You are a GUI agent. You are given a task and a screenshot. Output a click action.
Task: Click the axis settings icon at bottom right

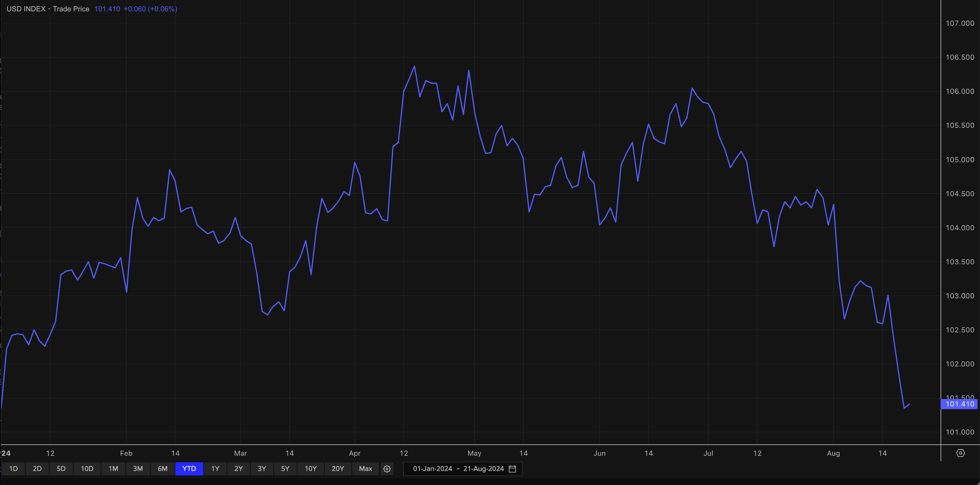coord(961,453)
